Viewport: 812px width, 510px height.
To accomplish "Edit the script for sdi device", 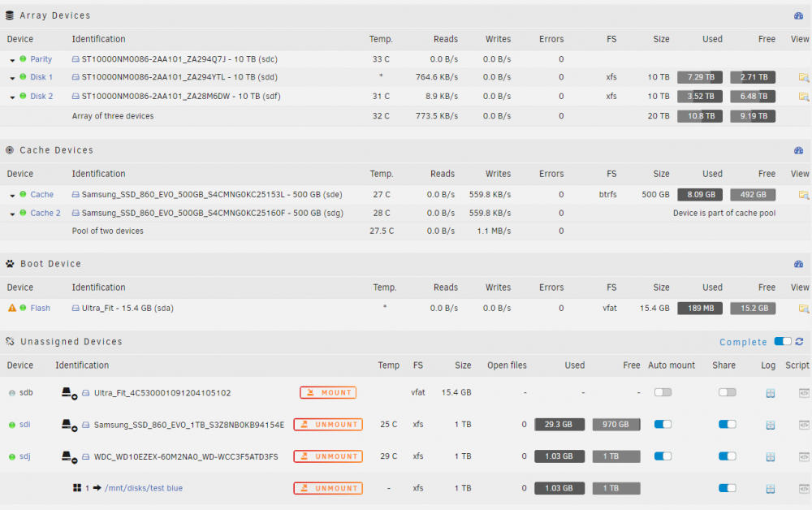I will pos(804,425).
